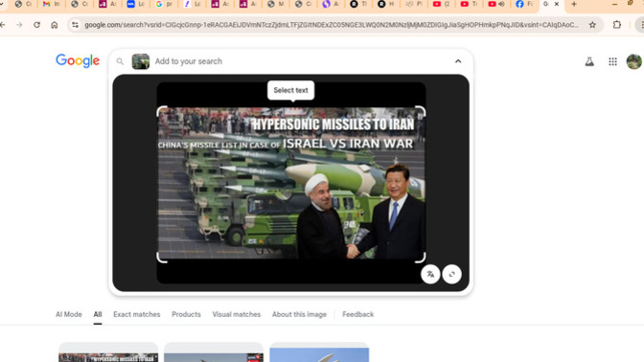View site information icon in address bar
Screen dimensions: 644x362
[75, 25]
